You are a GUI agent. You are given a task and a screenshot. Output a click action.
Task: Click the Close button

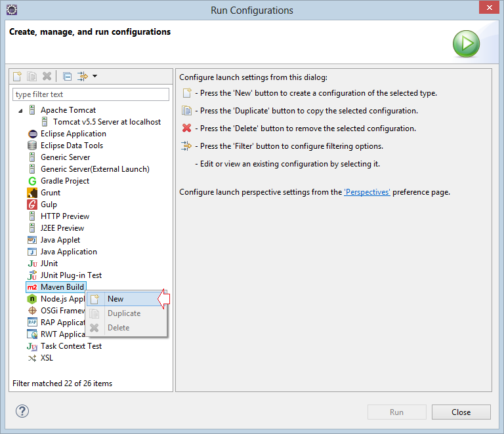click(461, 412)
